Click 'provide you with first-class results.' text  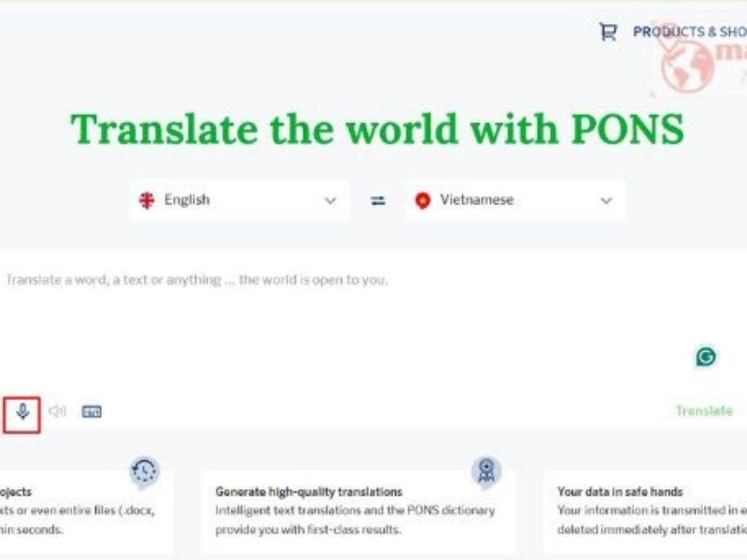click(x=308, y=529)
